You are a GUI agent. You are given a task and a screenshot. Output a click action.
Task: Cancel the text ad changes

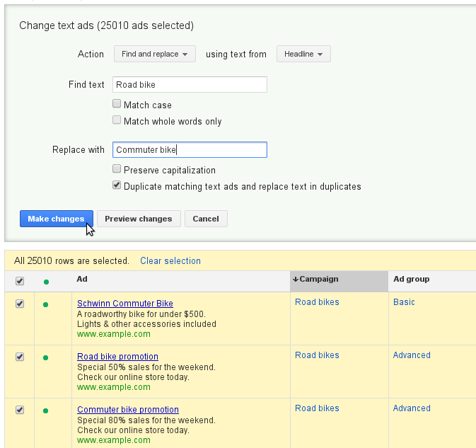206,219
